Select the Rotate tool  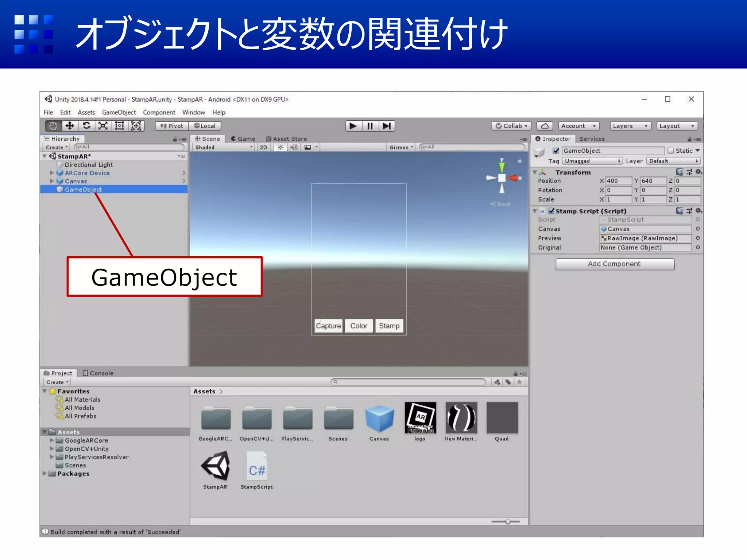pyautogui.click(x=86, y=126)
